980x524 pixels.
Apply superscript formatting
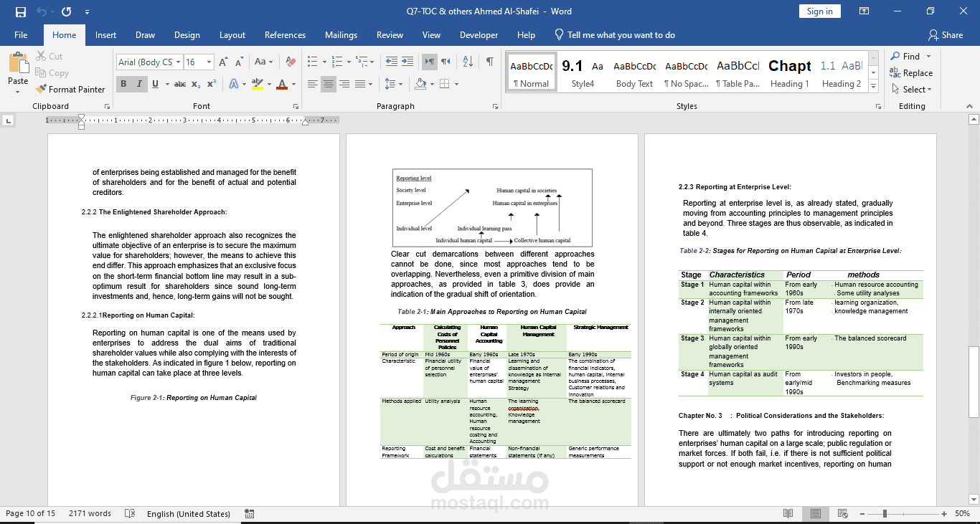point(212,84)
